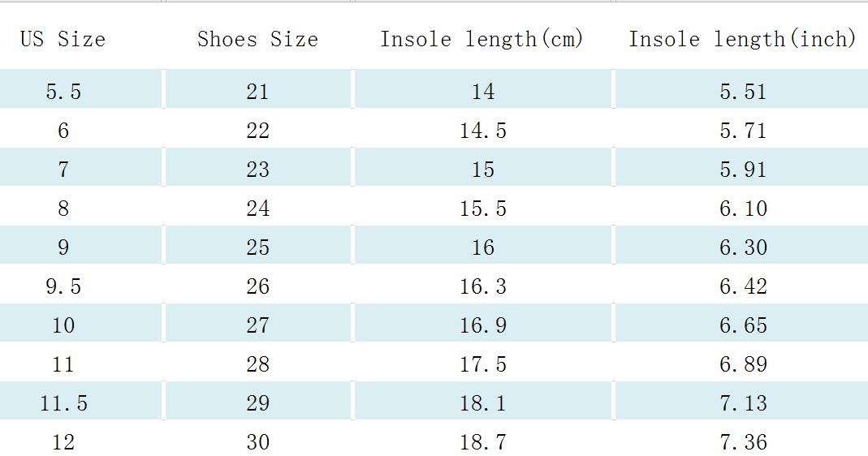
Task: Click shoes size 26 cell
Action: 257,286
